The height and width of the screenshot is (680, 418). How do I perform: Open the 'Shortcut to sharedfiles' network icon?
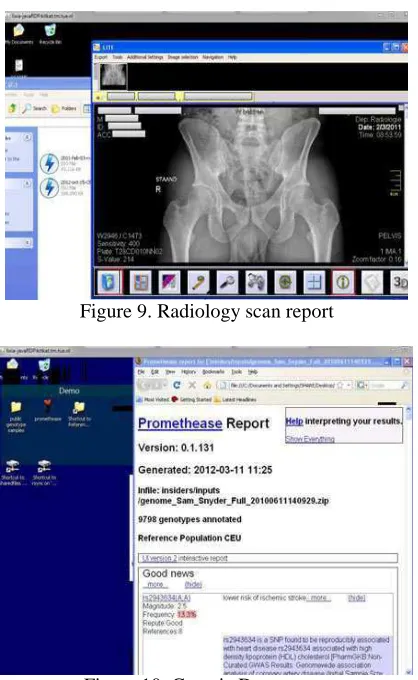tap(12, 472)
